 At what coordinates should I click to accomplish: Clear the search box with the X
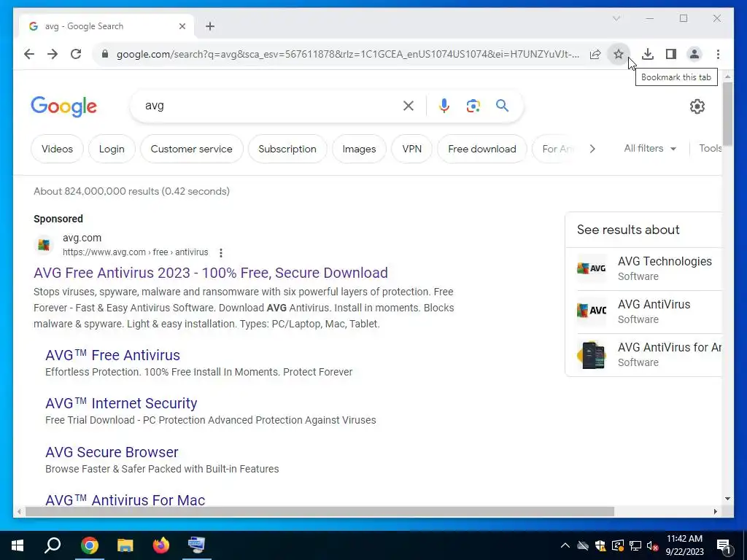point(409,106)
